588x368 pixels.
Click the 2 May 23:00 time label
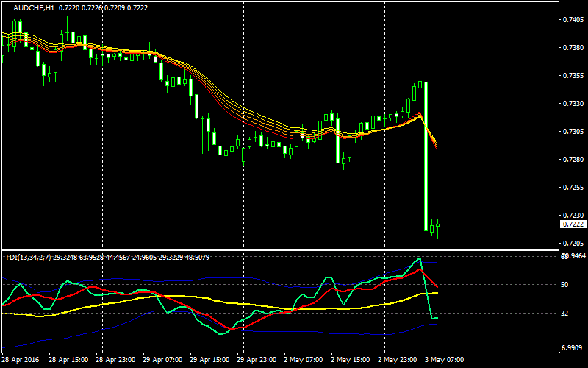tap(398, 361)
